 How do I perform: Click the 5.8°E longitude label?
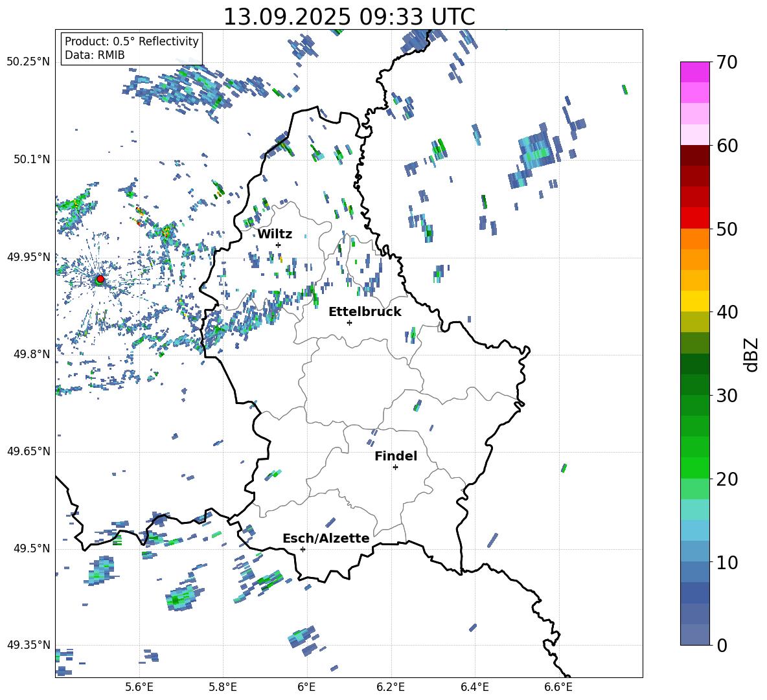223,687
